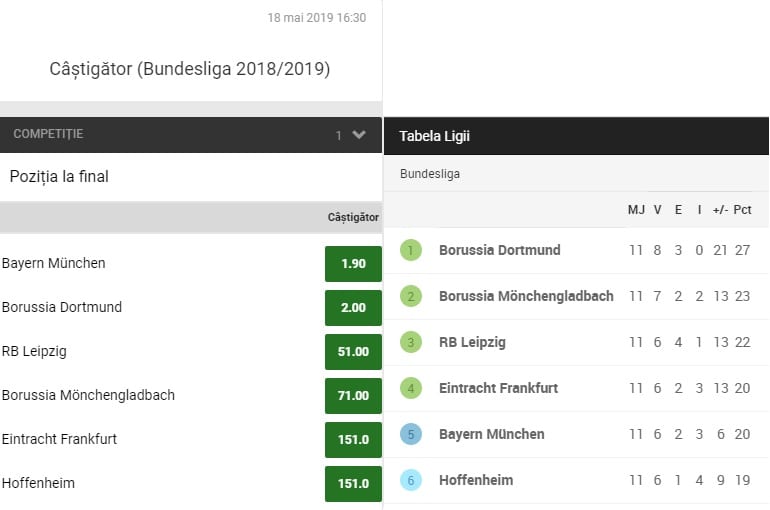
Task: Click the MJ column header
Action: (636, 210)
